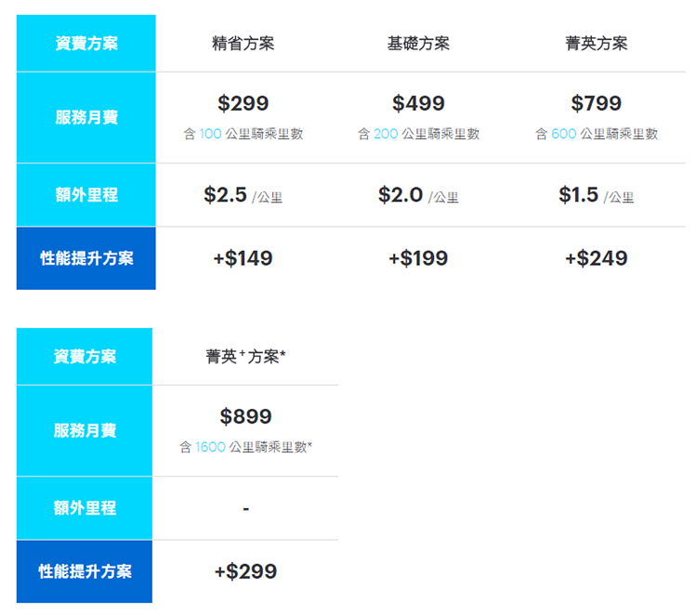Click the $299 monthly fee price
This screenshot has width=697, height=616.
click(243, 103)
